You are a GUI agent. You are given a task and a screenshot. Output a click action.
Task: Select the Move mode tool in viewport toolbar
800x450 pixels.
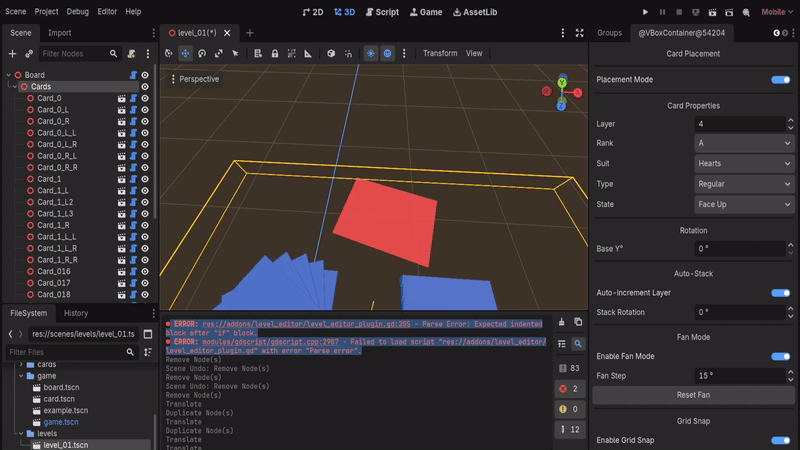(x=185, y=53)
